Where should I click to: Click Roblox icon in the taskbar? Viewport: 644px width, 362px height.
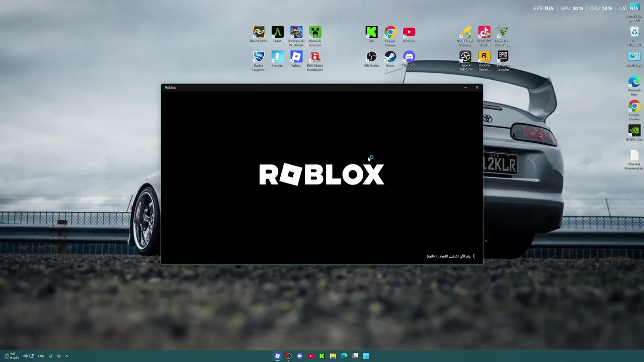coord(277,356)
